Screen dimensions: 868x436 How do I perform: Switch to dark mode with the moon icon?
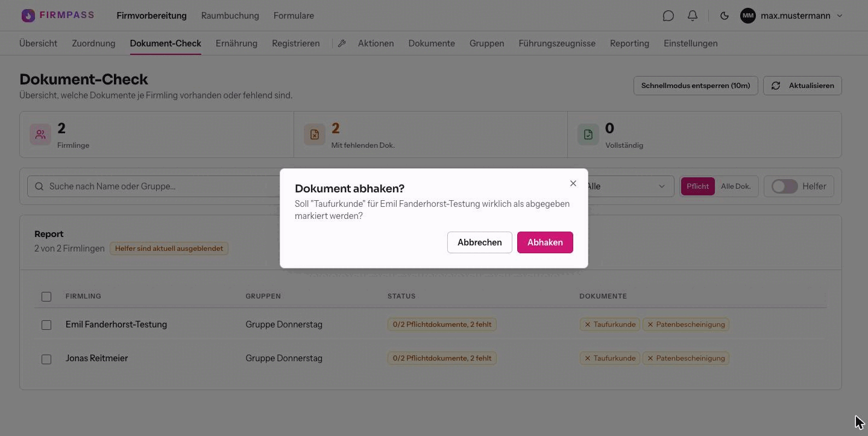click(725, 16)
